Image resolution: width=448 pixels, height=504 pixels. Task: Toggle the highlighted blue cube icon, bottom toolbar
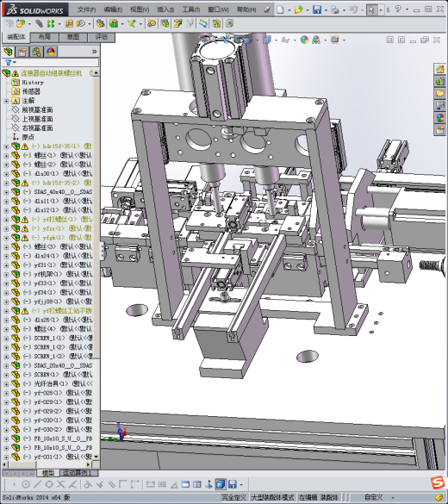tap(221, 484)
